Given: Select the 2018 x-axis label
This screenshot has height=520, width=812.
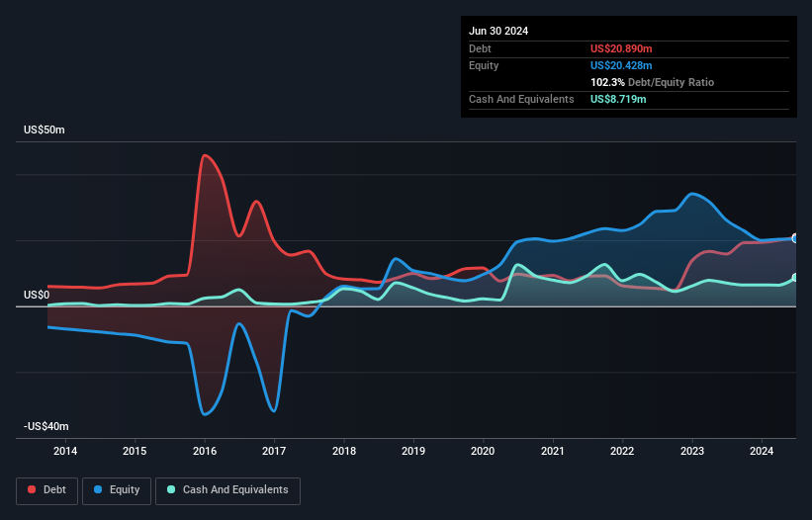Looking at the screenshot, I should (344, 451).
